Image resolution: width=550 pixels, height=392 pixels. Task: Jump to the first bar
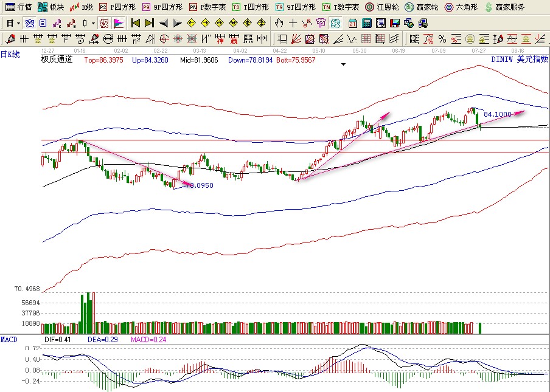coord(135,24)
